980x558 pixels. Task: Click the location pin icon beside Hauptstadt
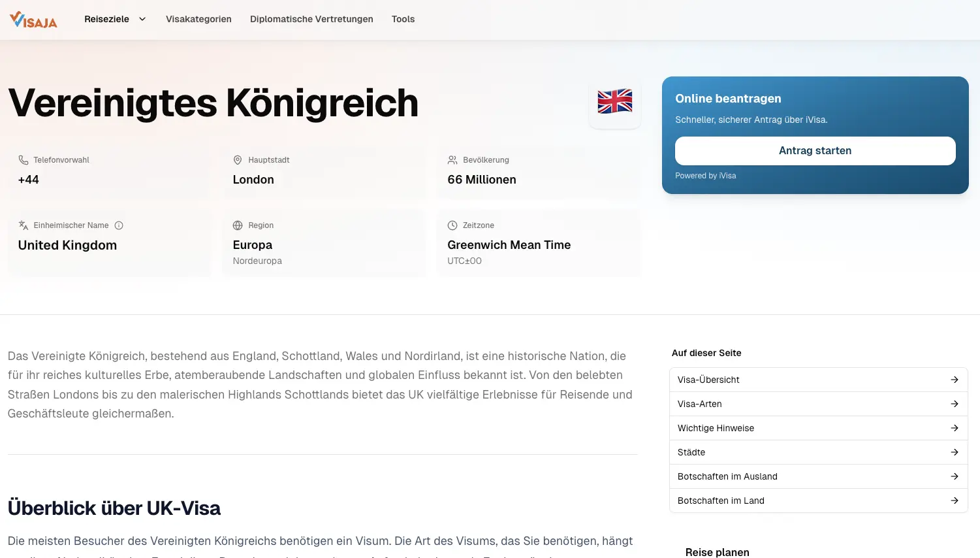(x=237, y=159)
